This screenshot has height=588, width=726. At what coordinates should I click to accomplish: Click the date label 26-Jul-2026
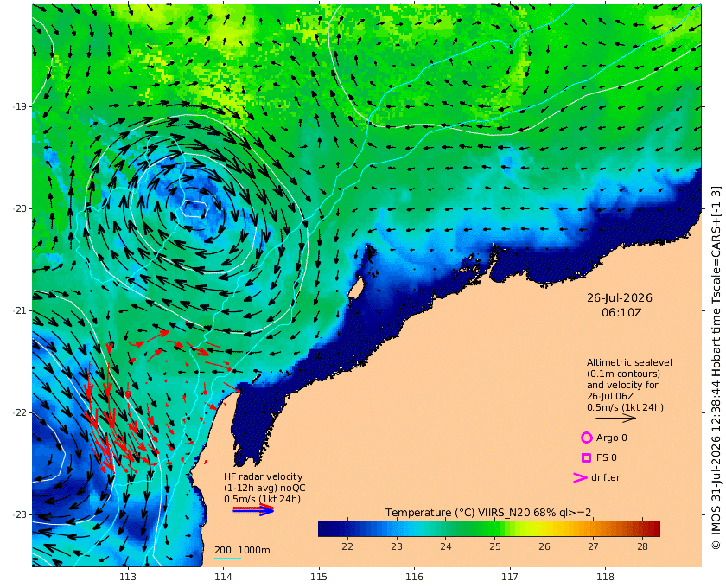coord(620,298)
